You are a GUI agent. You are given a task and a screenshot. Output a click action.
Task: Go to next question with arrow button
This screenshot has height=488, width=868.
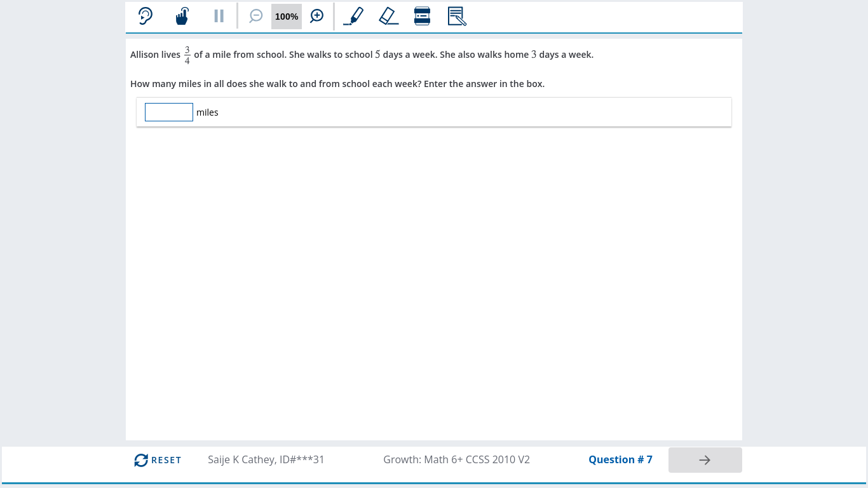(705, 460)
